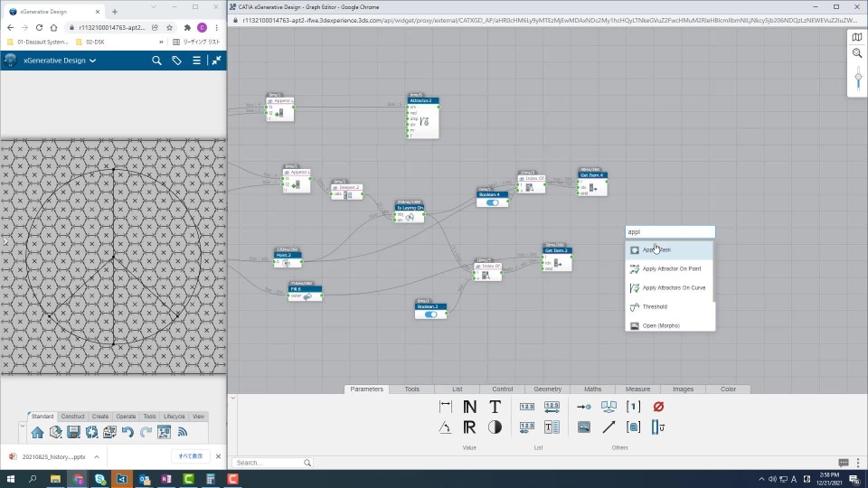Screen dimensions: 868x488
Task: Add the half-circle Boolean parameter
Action: pos(495,427)
